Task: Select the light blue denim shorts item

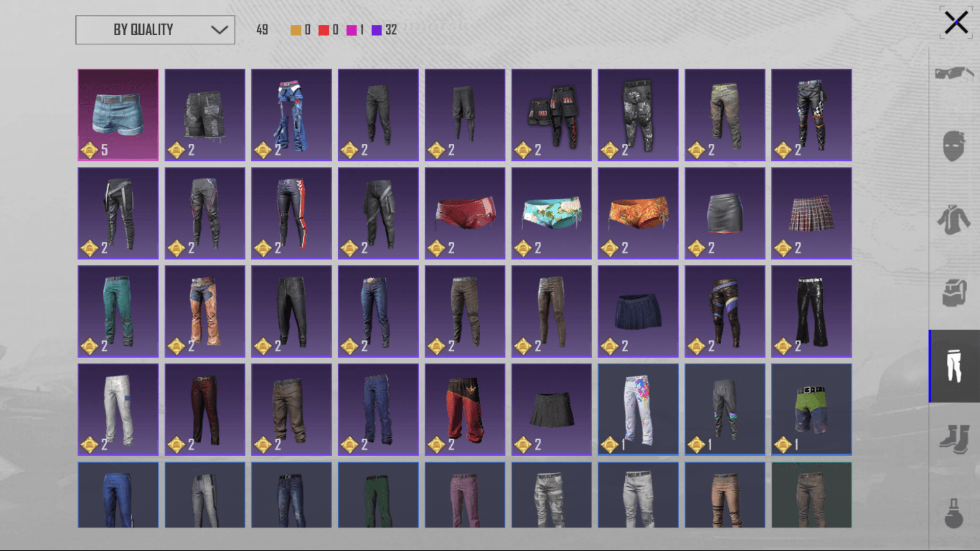Action: tap(118, 115)
